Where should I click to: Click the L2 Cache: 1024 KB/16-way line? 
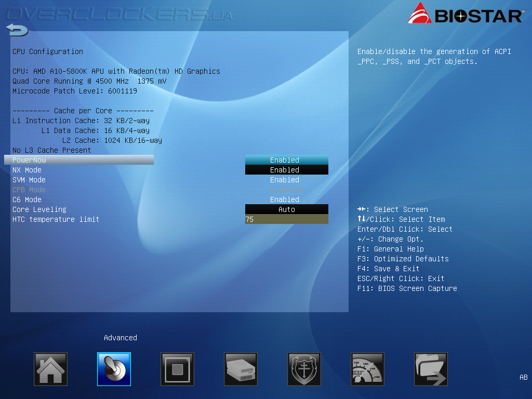[x=112, y=140]
